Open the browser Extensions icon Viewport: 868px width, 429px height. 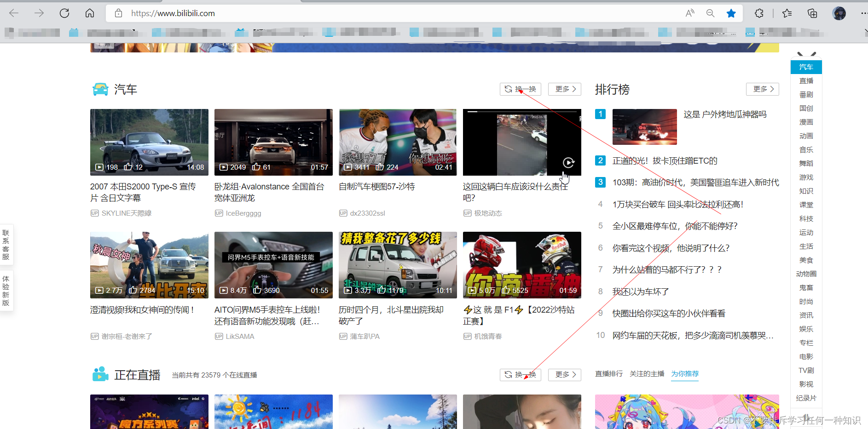pos(759,13)
